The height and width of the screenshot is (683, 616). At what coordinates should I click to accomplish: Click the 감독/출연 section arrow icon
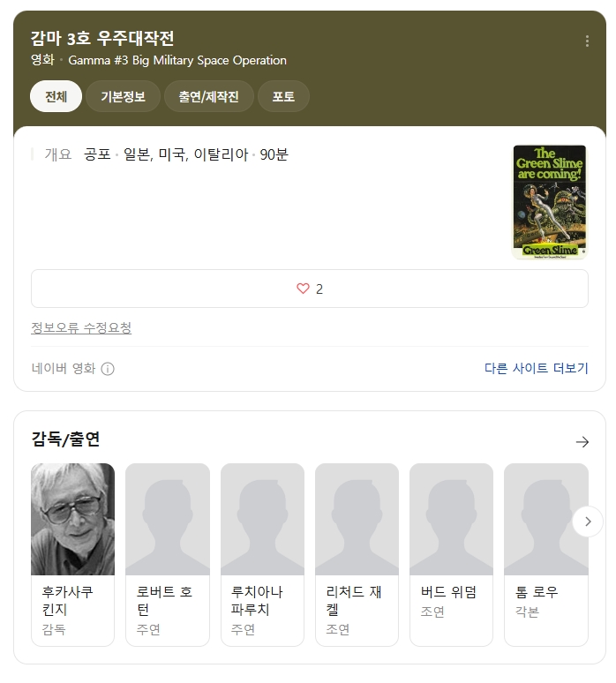tap(582, 442)
